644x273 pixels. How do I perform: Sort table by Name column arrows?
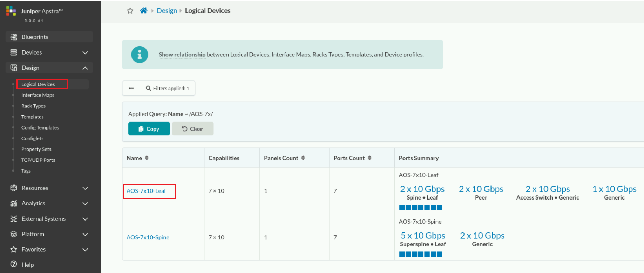[147, 158]
